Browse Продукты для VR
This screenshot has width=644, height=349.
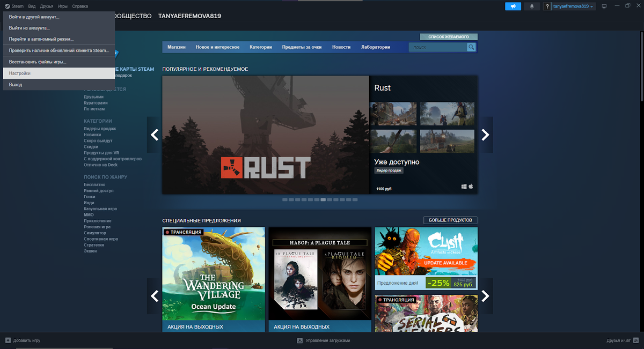point(101,153)
